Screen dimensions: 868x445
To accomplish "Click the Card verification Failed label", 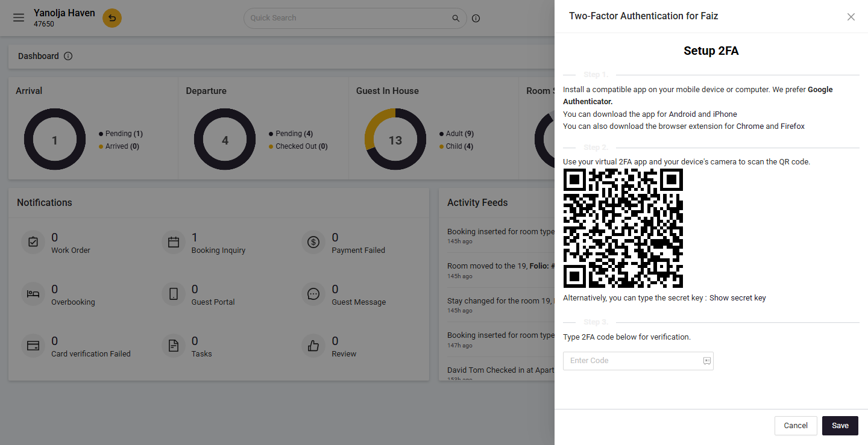I will [x=91, y=354].
